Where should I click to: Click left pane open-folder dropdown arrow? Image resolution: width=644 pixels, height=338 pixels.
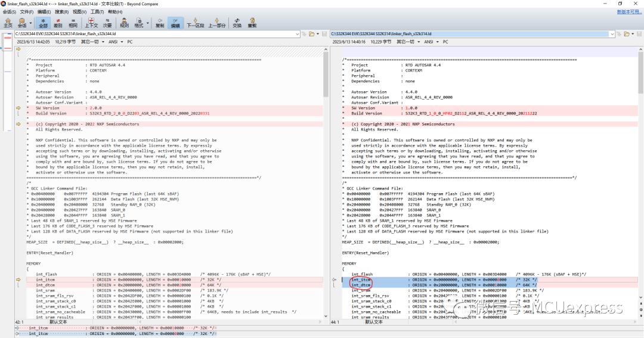317,33
